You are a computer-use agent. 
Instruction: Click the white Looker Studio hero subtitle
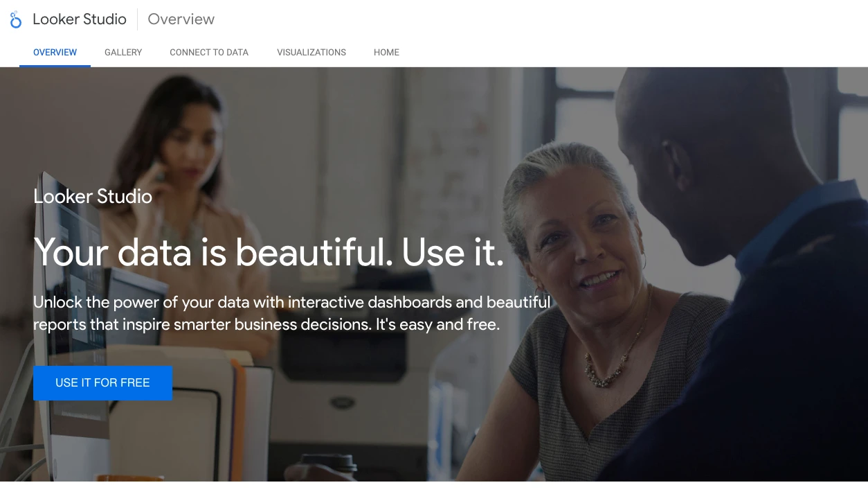(93, 196)
